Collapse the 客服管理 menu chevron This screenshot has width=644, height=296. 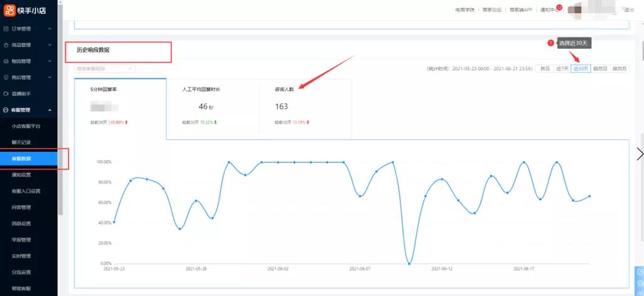pyautogui.click(x=50, y=110)
